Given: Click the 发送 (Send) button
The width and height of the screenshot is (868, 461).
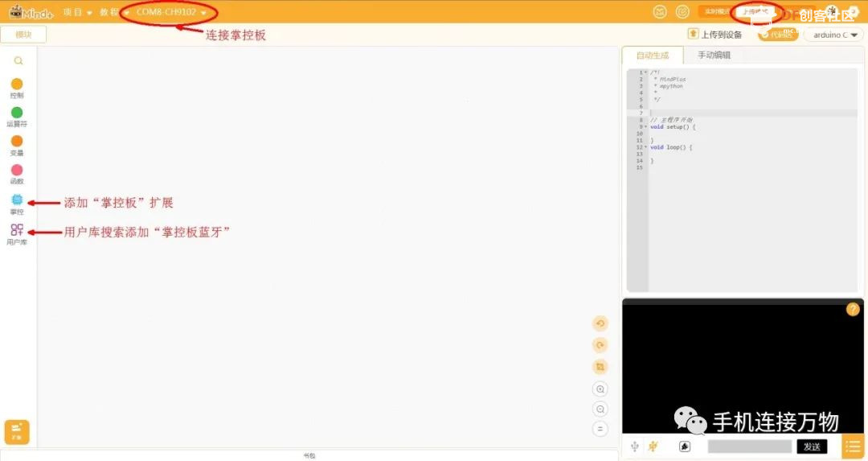Looking at the screenshot, I should click(812, 447).
